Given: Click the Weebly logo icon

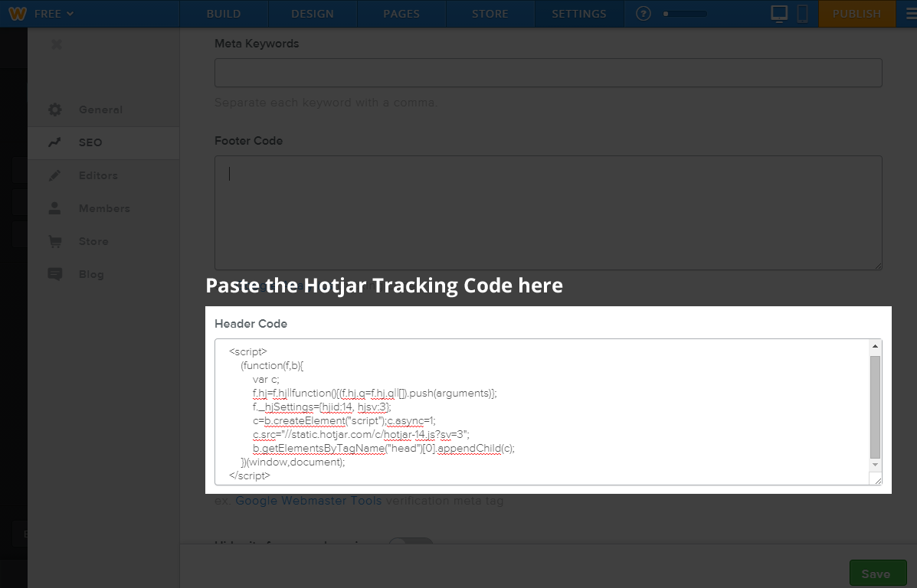Looking at the screenshot, I should tap(18, 13).
